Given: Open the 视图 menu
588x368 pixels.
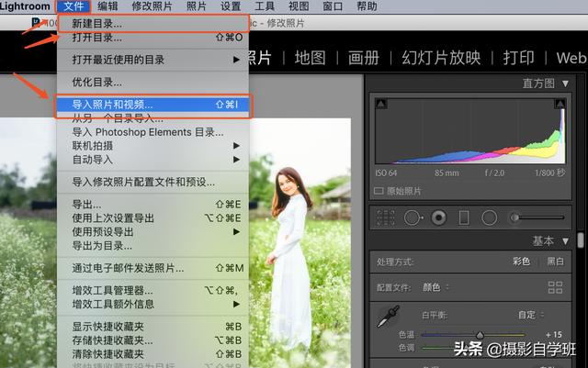Looking at the screenshot, I should (299, 6).
